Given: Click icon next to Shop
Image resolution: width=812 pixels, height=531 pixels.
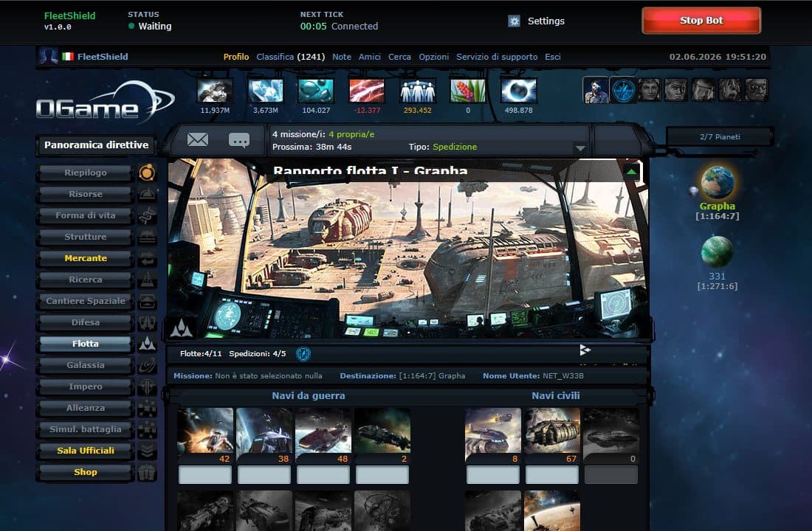Looking at the screenshot, I should [147, 472].
